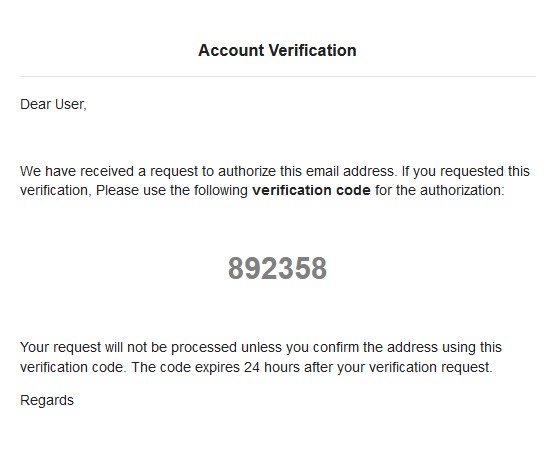Click the word "Please" in first paragraph

[117, 190]
